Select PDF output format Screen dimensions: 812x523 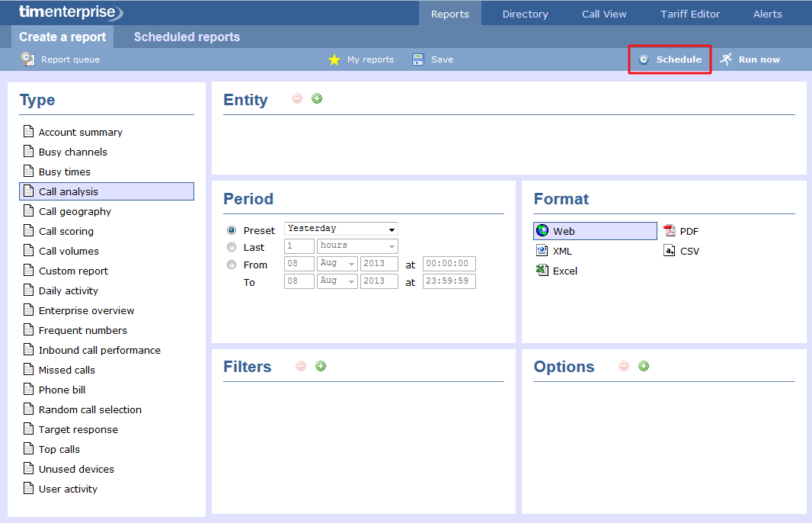(670, 231)
